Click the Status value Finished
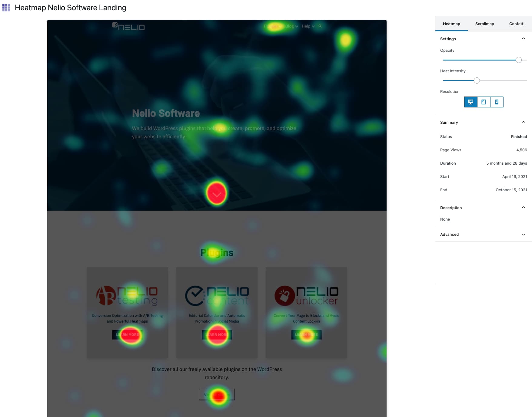Screen dimensions: 532x417 coord(519,137)
